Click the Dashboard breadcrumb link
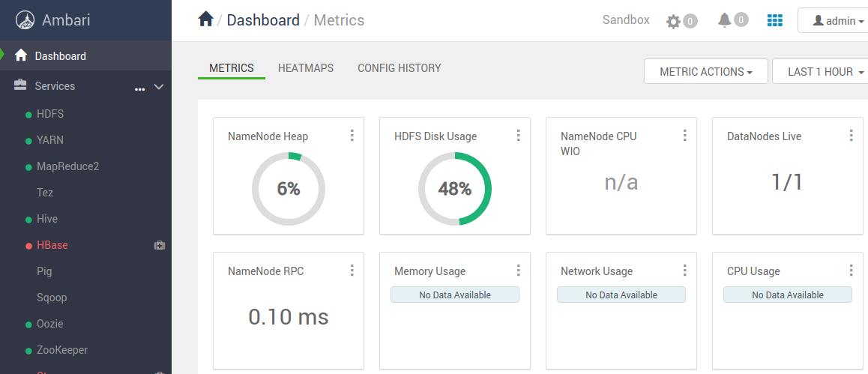 pyautogui.click(x=263, y=20)
